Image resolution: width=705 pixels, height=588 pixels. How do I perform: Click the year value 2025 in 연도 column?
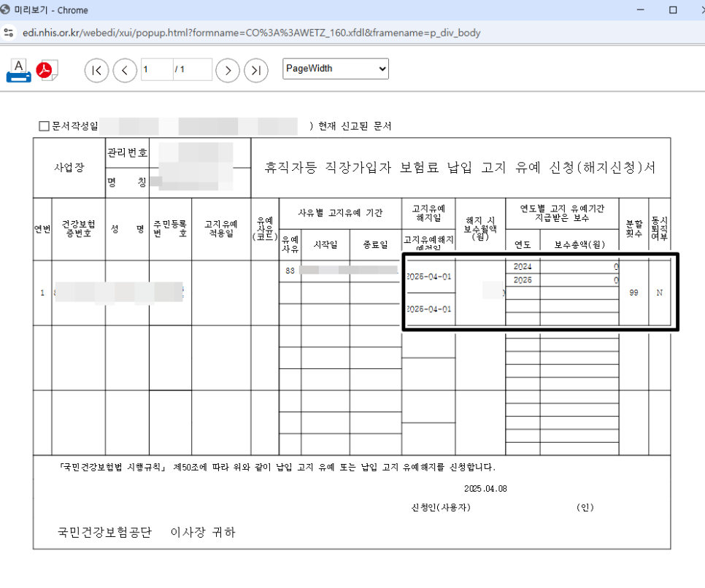point(523,280)
